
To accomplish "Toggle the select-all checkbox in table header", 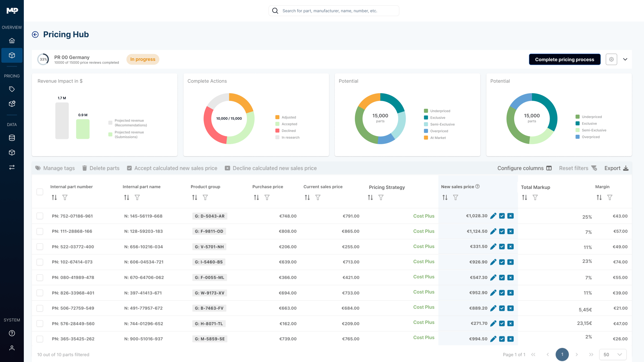I will click(40, 192).
